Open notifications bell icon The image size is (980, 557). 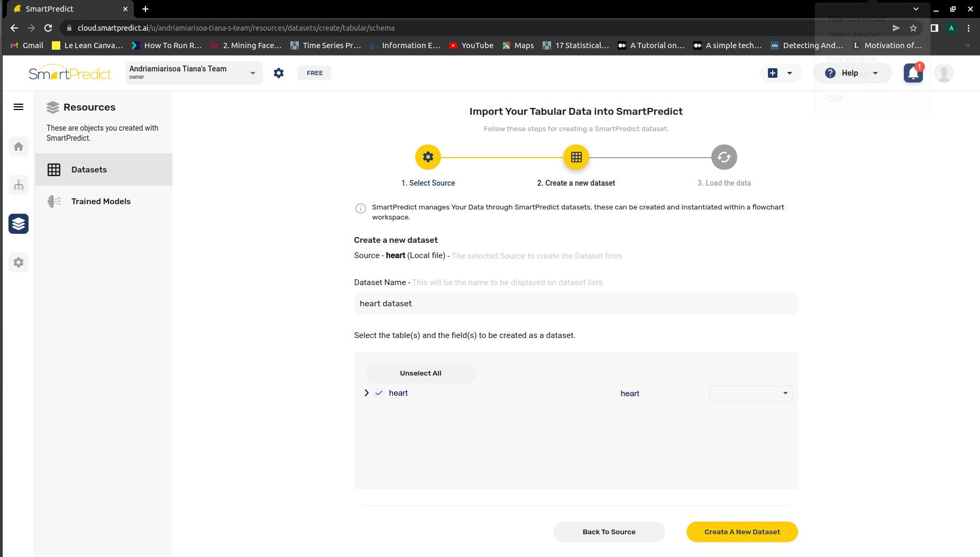[913, 73]
